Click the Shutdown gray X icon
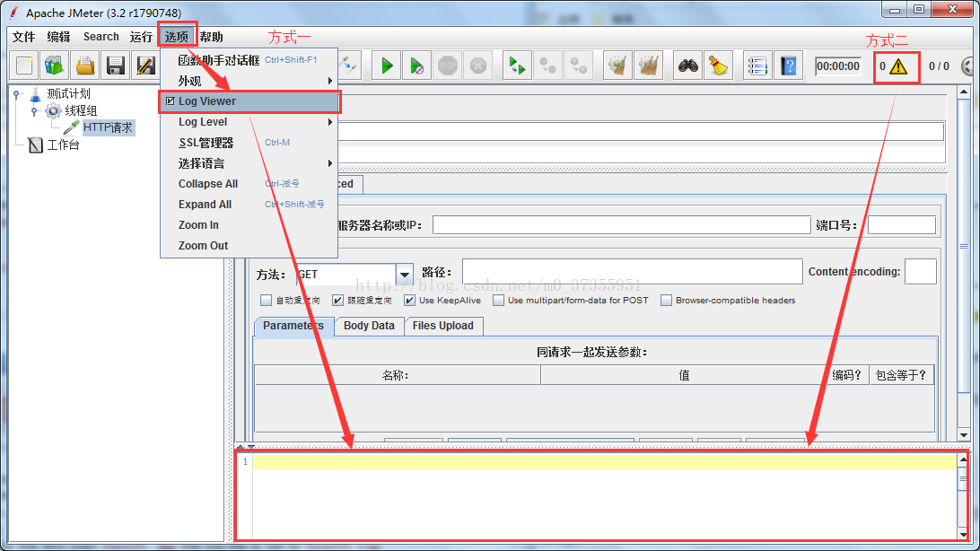 click(478, 66)
